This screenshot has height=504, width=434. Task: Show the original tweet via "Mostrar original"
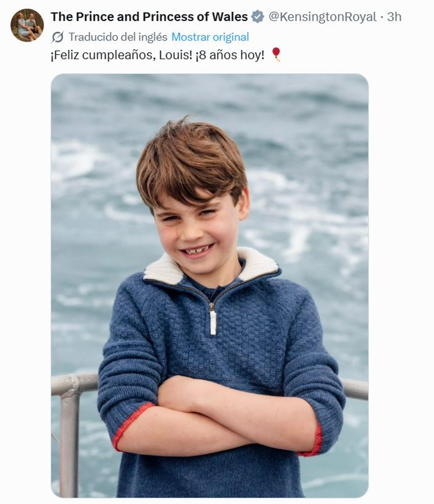[210, 37]
